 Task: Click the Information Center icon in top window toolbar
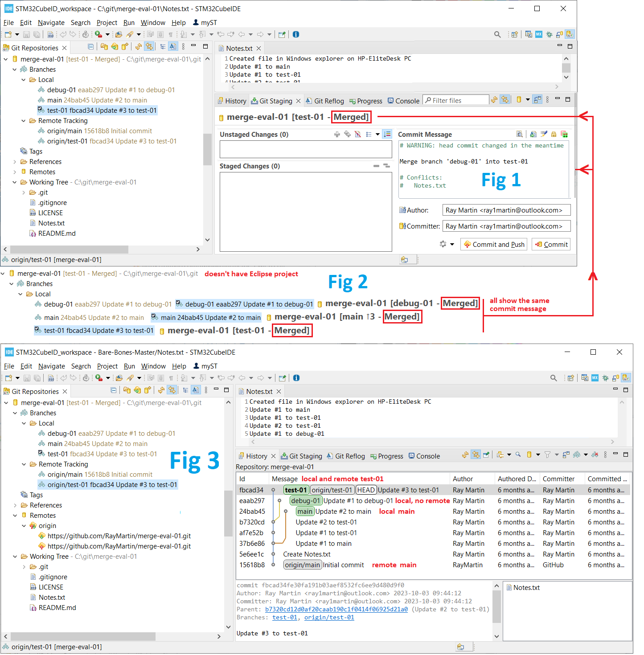296,34
